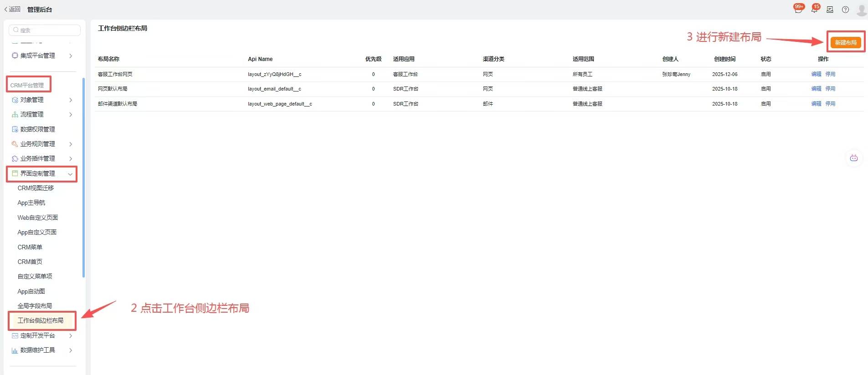Disable the 客服工作台网页 layout via 停用
This screenshot has width=868, height=375.
tap(830, 74)
